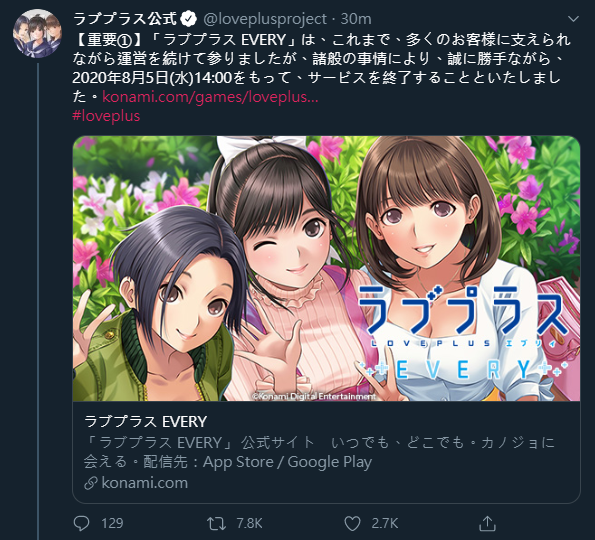
Task: Click the ラブプラス EVERY card title
Action: (x=145, y=422)
